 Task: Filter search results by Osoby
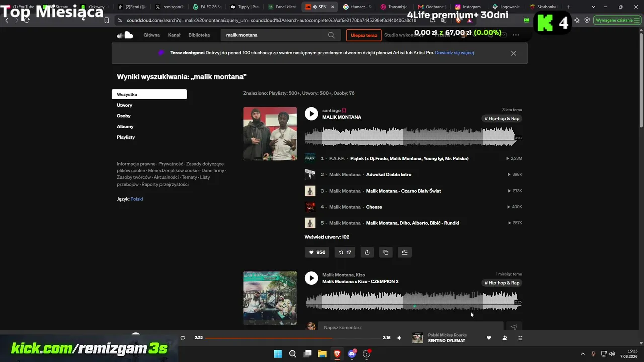[124, 116]
